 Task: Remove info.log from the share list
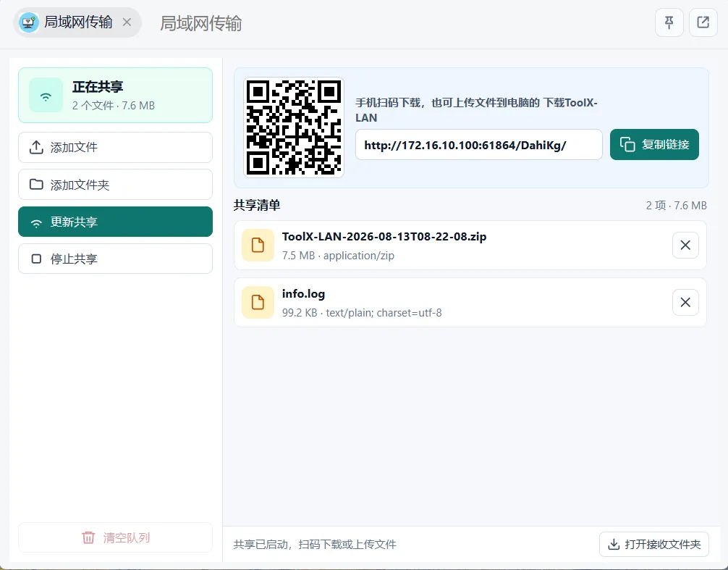pos(685,303)
